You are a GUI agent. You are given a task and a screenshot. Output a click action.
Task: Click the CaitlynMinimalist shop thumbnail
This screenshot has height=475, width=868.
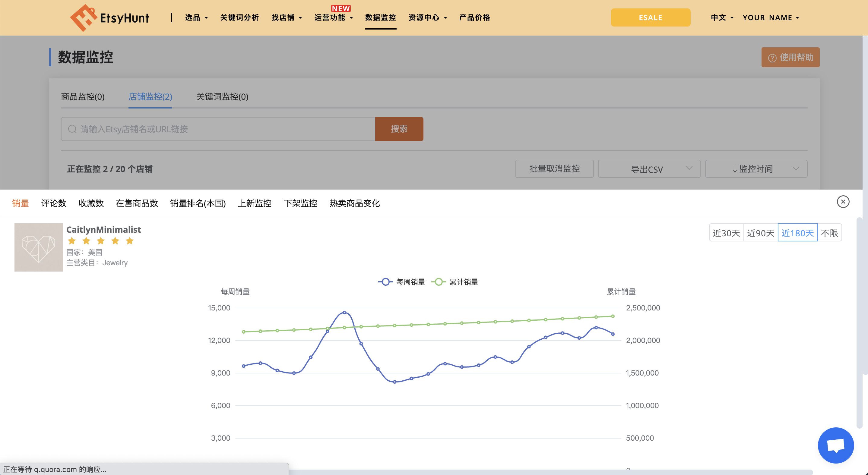[38, 247]
